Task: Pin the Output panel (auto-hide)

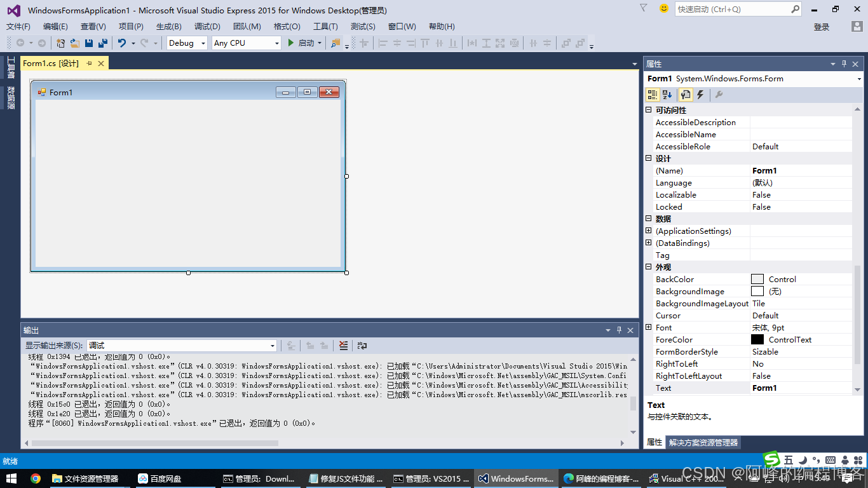Action: tap(620, 330)
